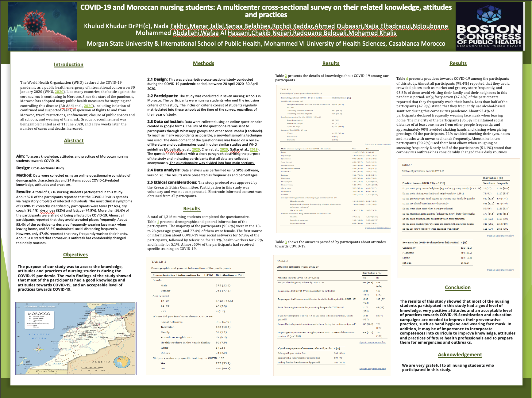This screenshot has width=532, height=398.
Task: Select the Introduction heading
Action: pyautogui.click(x=69, y=64)
